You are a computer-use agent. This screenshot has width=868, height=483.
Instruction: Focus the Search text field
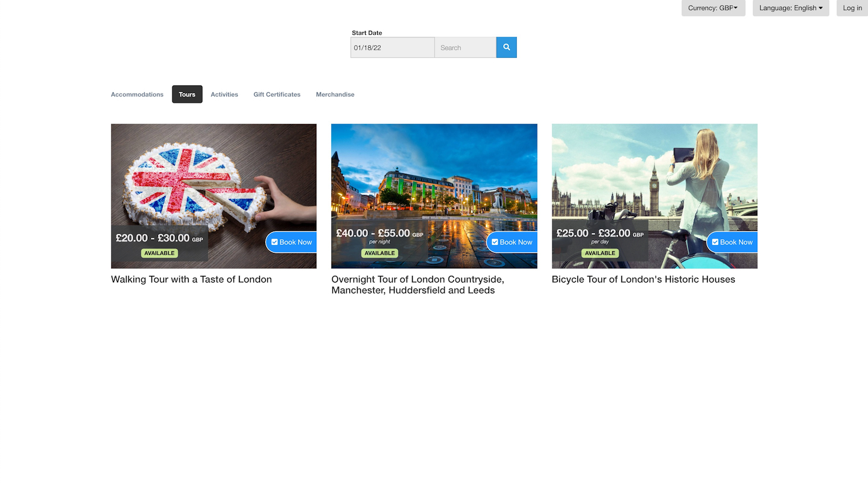click(466, 48)
